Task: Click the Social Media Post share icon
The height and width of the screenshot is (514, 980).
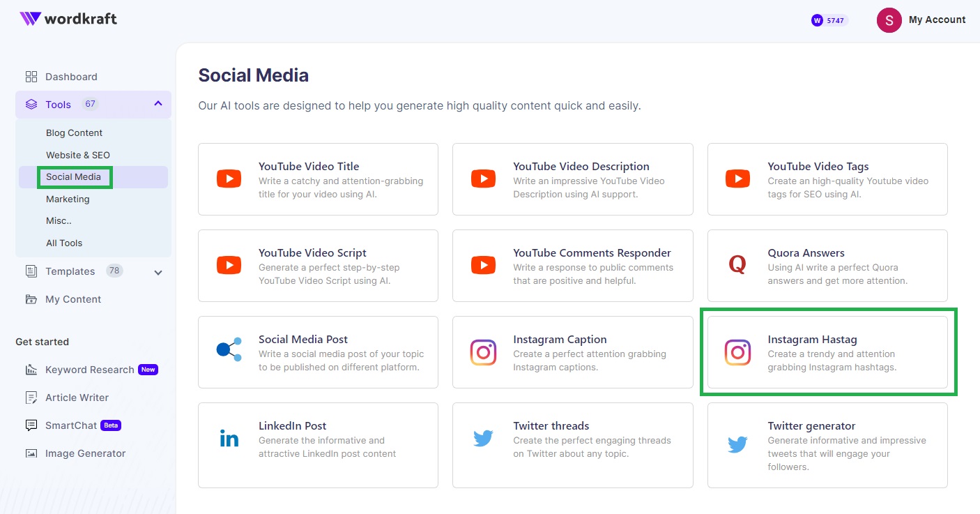Action: [229, 350]
